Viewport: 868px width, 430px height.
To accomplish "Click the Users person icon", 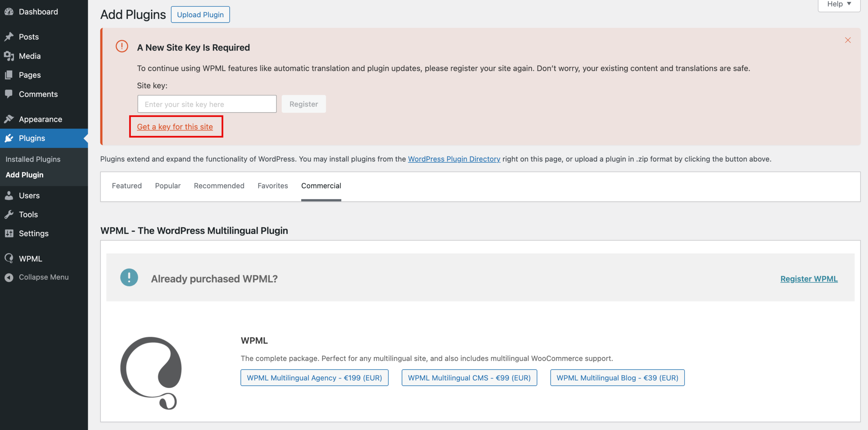I will click(x=9, y=195).
